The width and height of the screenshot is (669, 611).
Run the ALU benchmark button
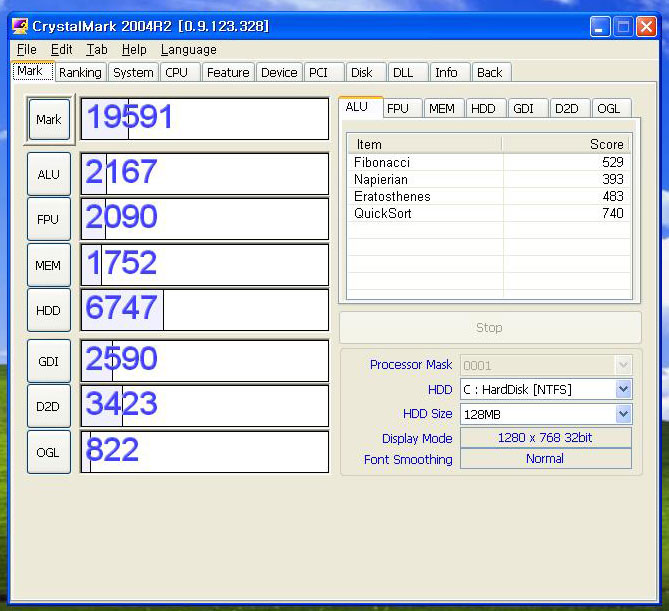(x=49, y=174)
